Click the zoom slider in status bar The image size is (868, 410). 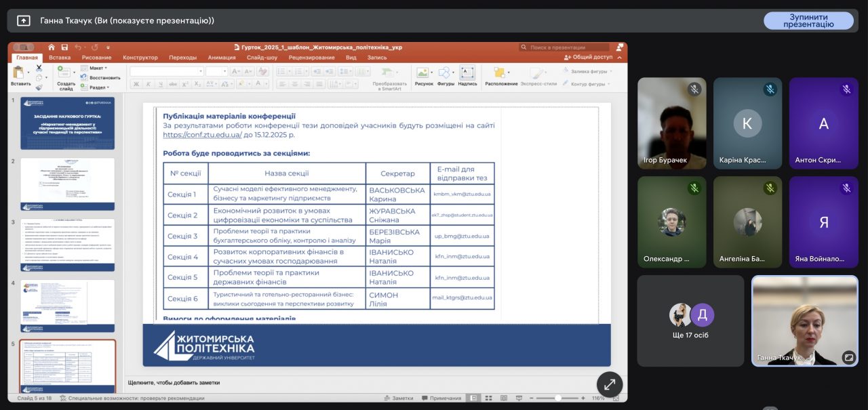point(557,398)
